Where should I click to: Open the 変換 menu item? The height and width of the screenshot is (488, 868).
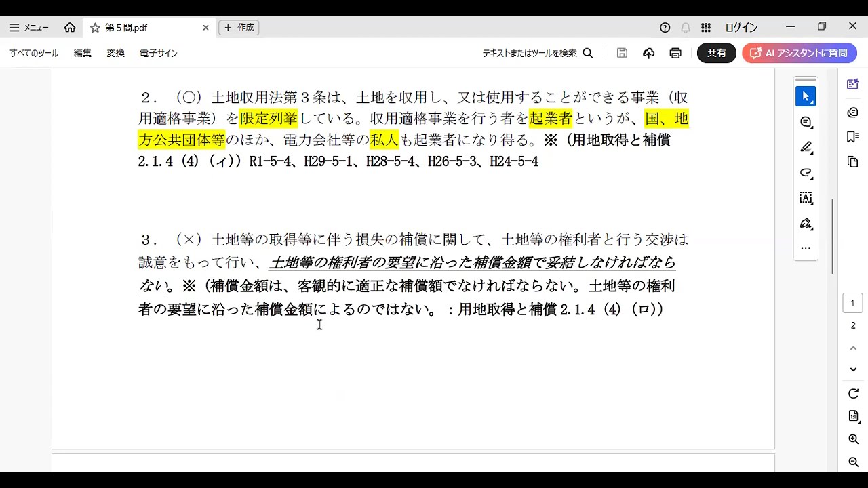coord(116,53)
